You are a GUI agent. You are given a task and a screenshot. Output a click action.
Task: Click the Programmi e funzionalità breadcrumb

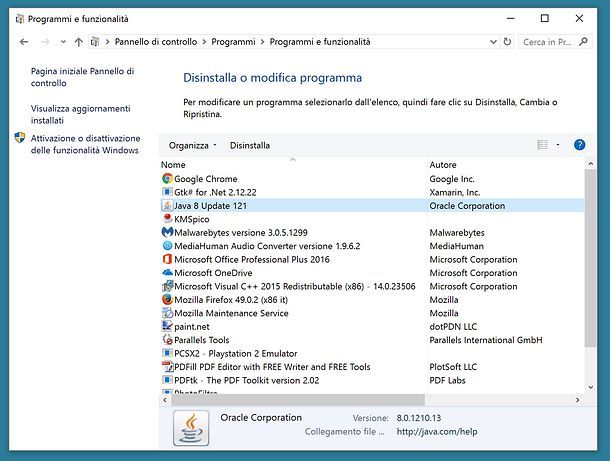click(x=320, y=42)
